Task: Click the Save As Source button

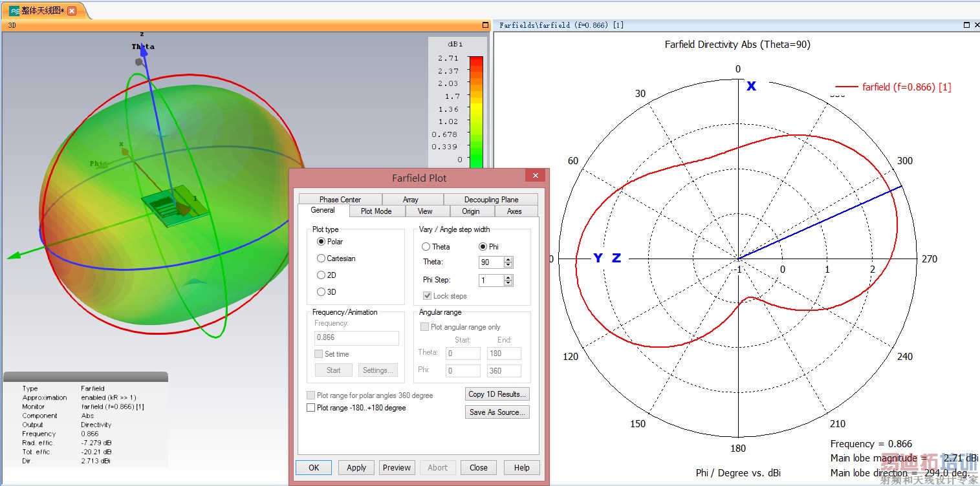Action: [x=497, y=412]
